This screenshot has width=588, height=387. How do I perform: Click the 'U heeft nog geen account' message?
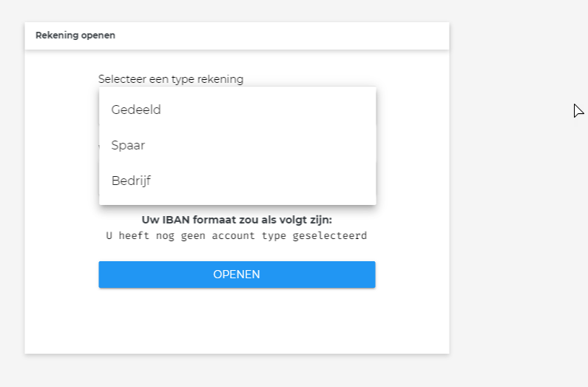point(237,235)
